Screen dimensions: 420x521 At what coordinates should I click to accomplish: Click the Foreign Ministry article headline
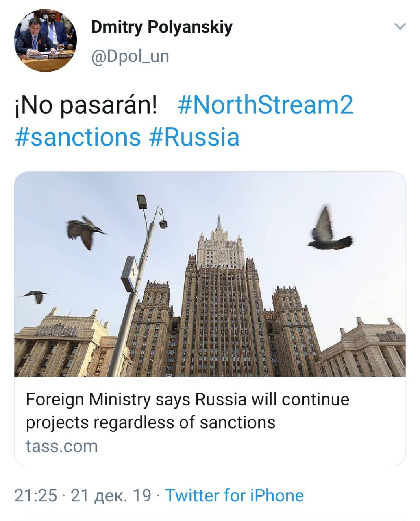pos(187,411)
